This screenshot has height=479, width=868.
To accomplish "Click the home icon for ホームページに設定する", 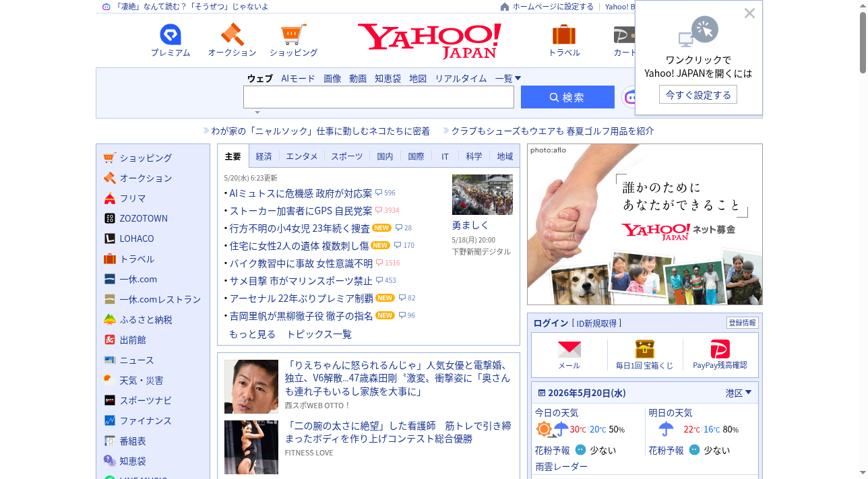I will [x=505, y=7].
